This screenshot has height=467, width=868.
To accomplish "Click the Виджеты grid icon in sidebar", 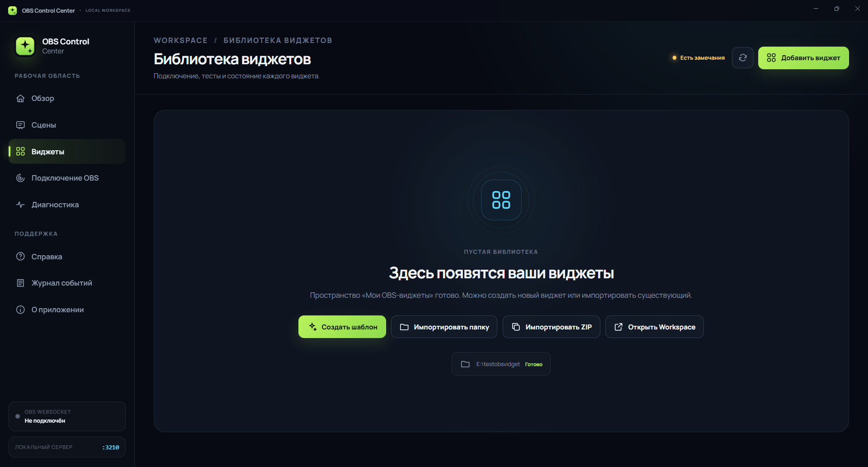I will coord(20,152).
